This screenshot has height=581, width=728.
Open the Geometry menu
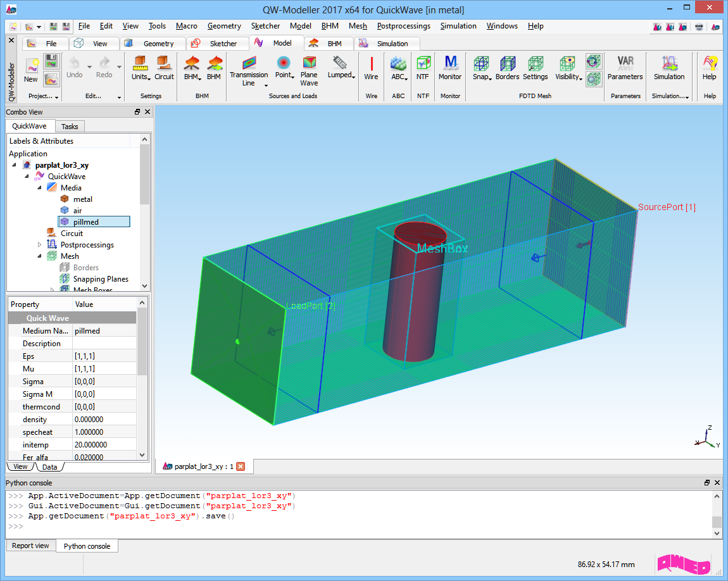coord(224,26)
